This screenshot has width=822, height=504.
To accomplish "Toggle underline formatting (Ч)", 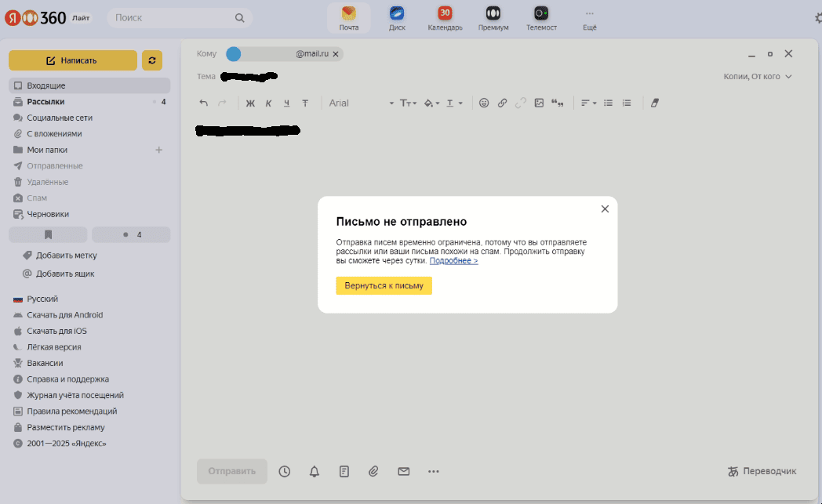I will coord(286,103).
